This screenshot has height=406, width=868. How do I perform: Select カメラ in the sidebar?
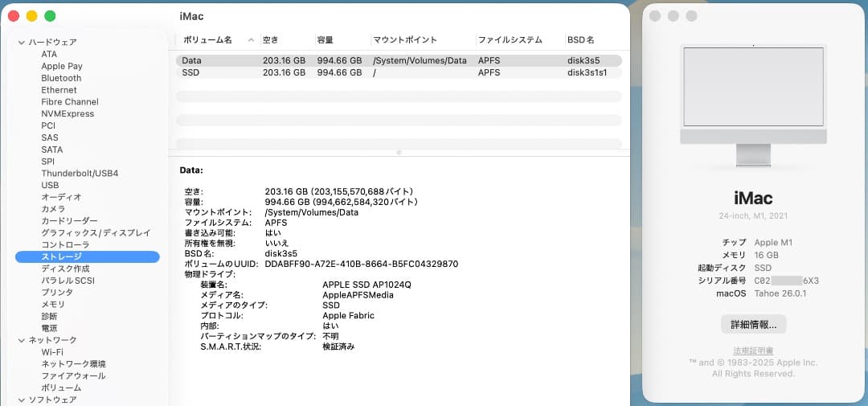pos(53,209)
